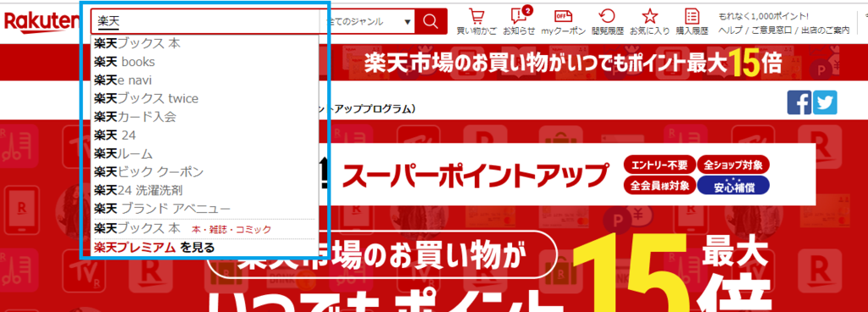Viewport: 868px width, 312px height.
Task: Open the お知らせ notifications icon
Action: tap(519, 22)
